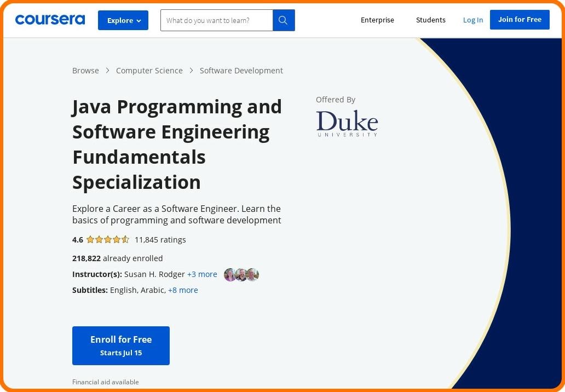Click the specialization title heading
Image resolution: width=565 pixels, height=392 pixels.
(177, 144)
